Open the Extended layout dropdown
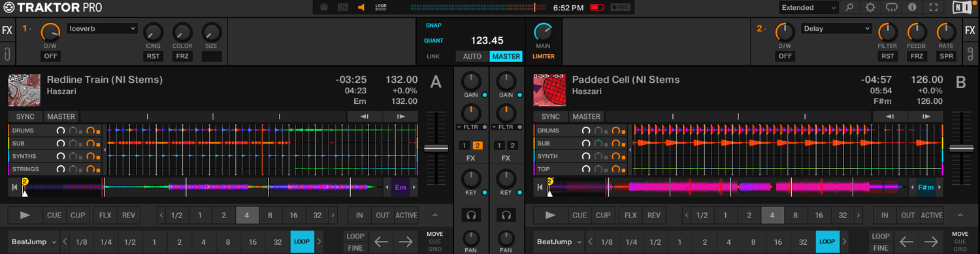Viewport: 980px width, 254px height. [x=808, y=8]
